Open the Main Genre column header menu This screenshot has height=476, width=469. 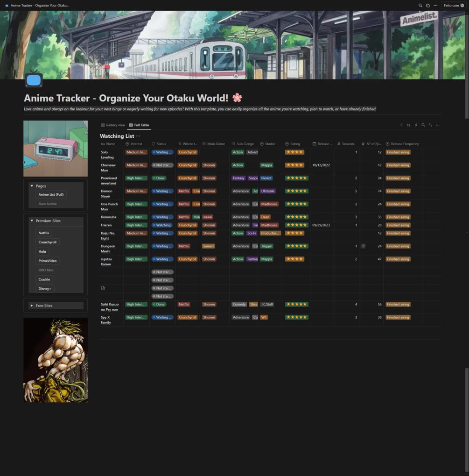215,144
